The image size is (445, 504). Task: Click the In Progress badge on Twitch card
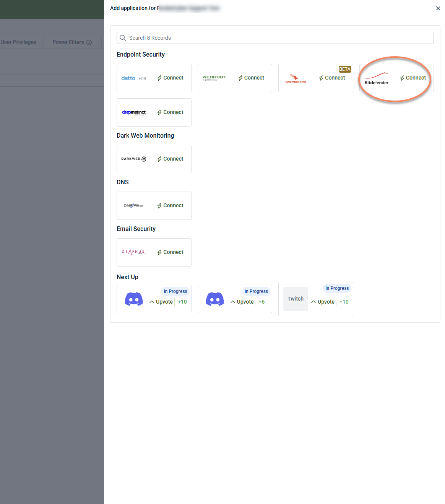[x=337, y=288]
